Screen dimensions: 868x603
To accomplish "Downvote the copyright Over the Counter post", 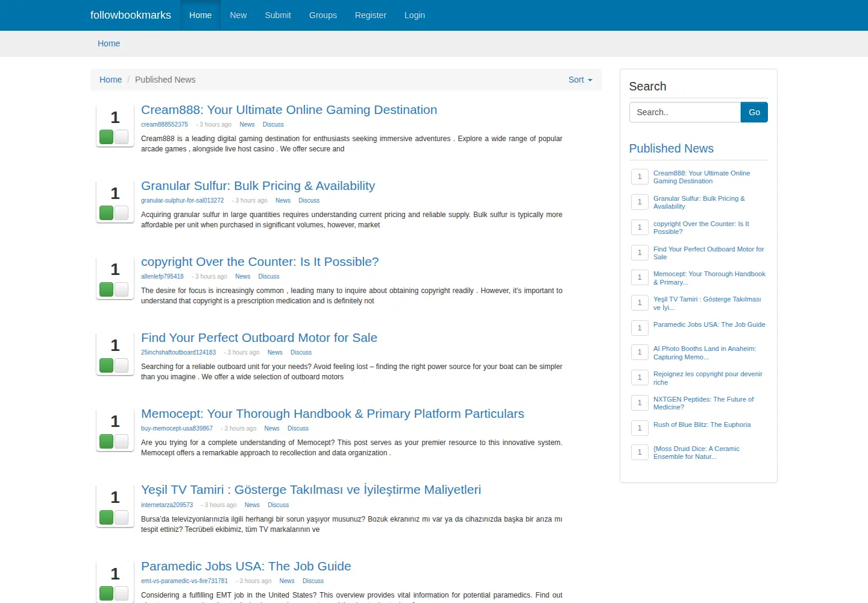I will click(x=121, y=289).
